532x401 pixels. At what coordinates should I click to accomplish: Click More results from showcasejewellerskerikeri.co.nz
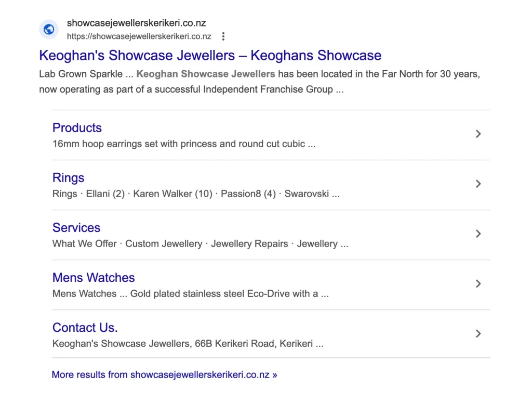click(164, 374)
